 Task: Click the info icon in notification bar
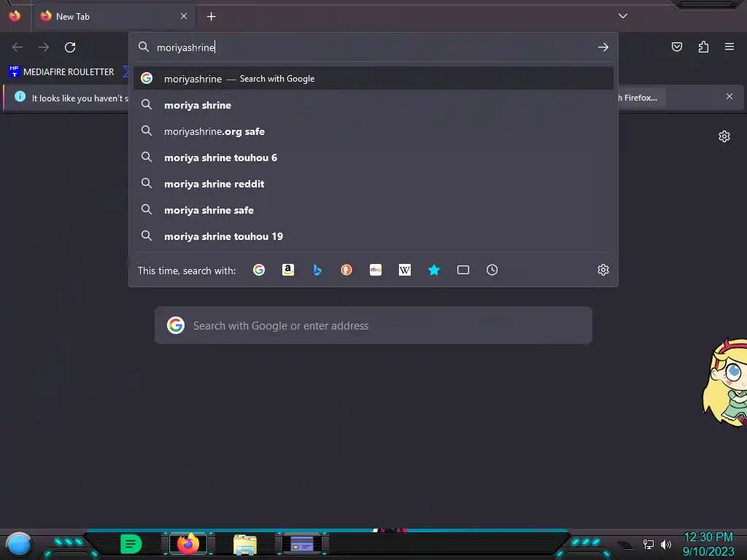click(20, 97)
